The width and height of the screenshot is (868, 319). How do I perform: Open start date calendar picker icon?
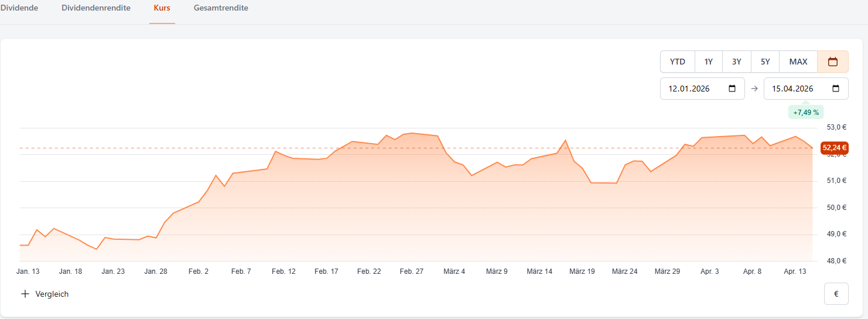click(732, 89)
